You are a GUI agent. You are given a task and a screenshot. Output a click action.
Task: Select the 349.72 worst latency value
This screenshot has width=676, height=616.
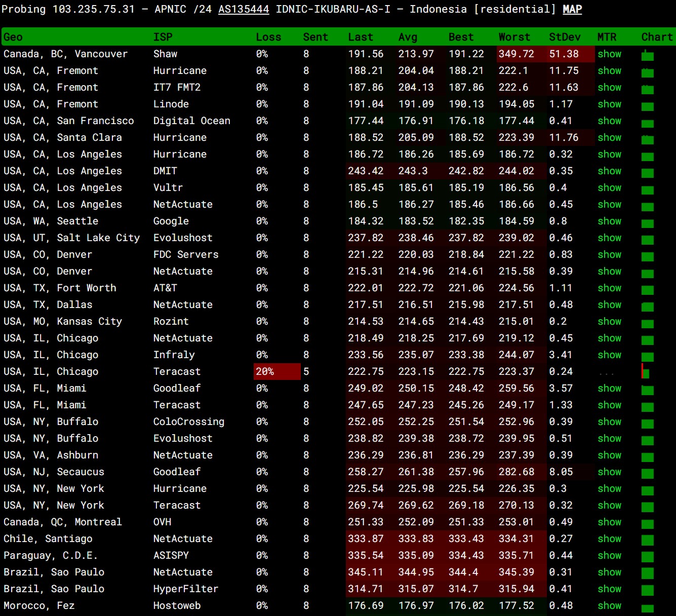coord(516,54)
